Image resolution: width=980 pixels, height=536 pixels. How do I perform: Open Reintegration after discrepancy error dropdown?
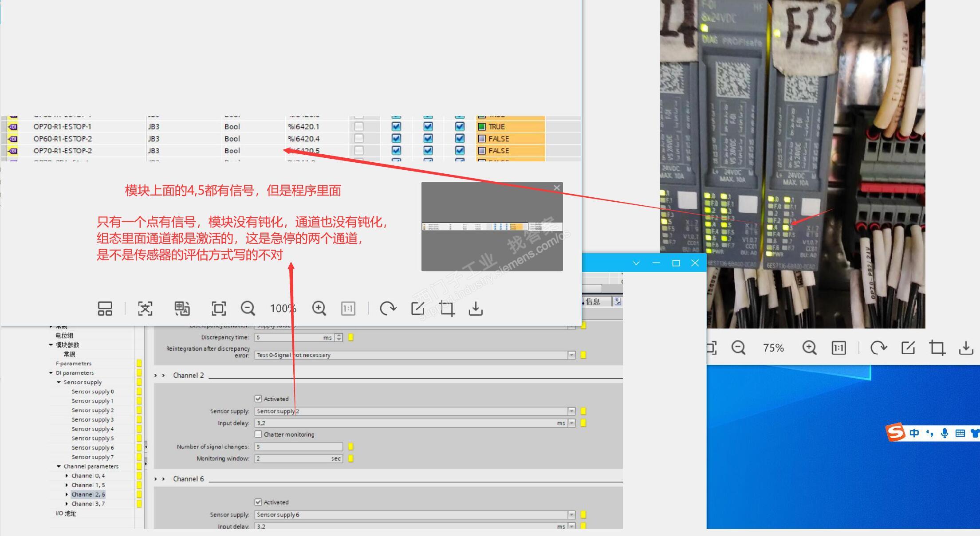pos(571,355)
